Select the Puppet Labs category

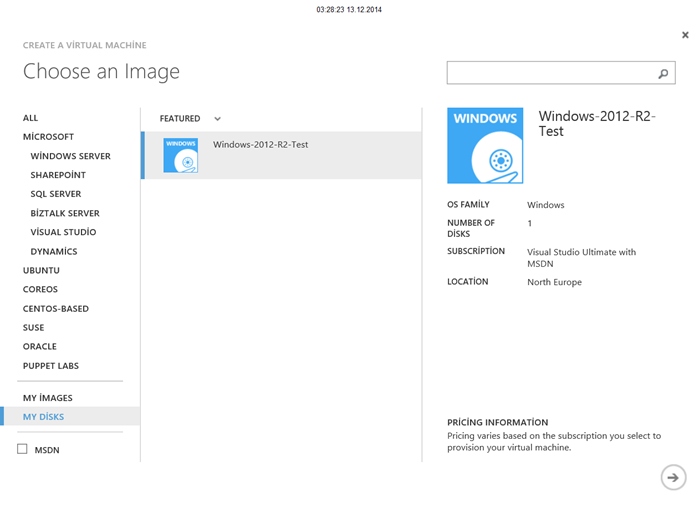click(x=51, y=366)
